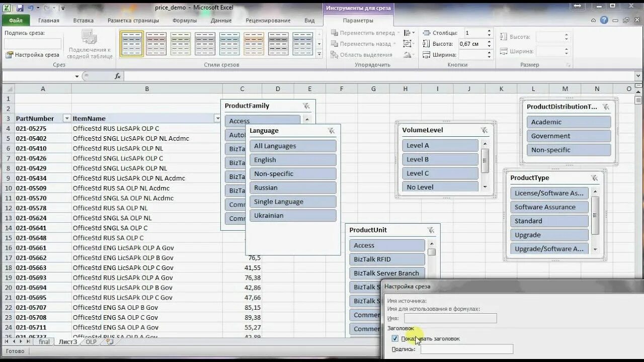Select Access in ProductFamily slicer
This screenshot has height=362, width=644.
pos(263,121)
